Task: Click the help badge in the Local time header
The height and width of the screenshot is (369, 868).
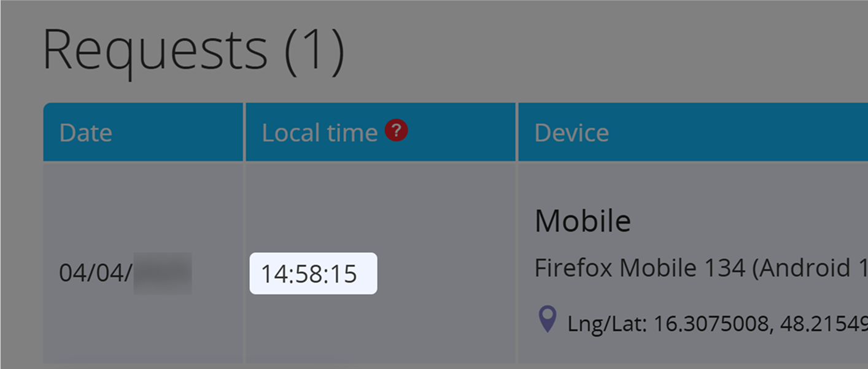Action: coord(396,130)
